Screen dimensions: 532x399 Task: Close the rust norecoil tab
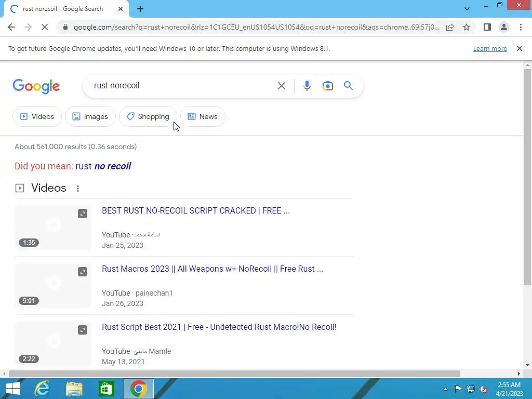coord(121,9)
